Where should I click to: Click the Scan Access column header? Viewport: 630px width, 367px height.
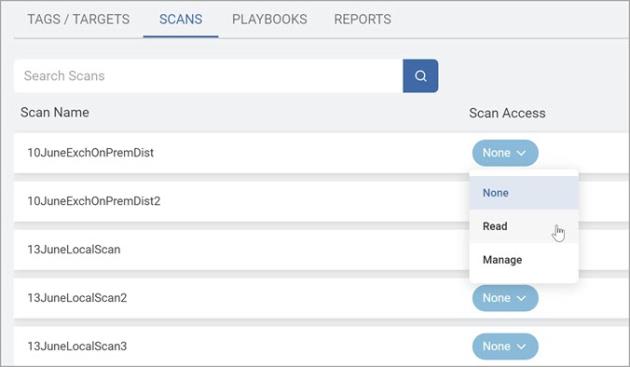point(507,113)
